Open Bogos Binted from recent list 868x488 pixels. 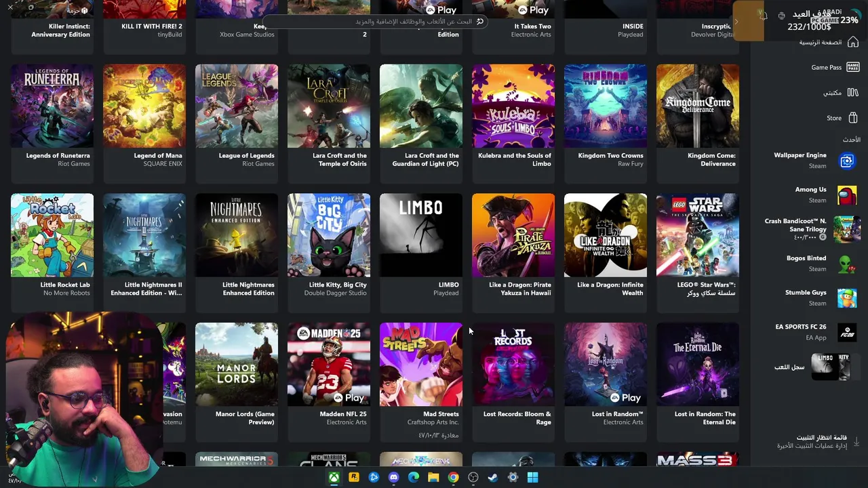(x=821, y=264)
